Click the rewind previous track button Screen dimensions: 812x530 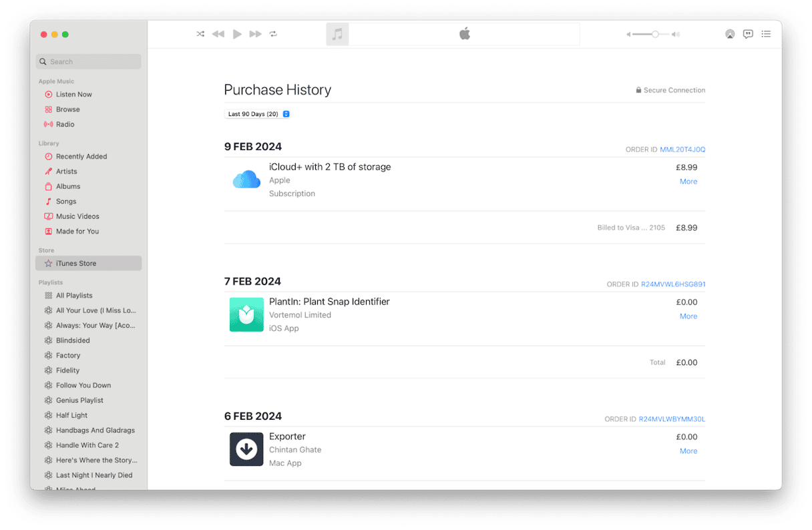[x=218, y=34]
